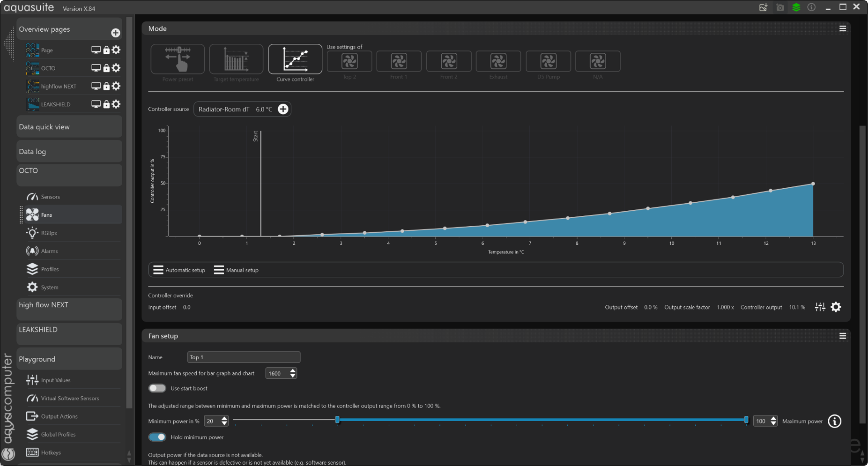Use settings of the N/A fan output

(x=598, y=61)
